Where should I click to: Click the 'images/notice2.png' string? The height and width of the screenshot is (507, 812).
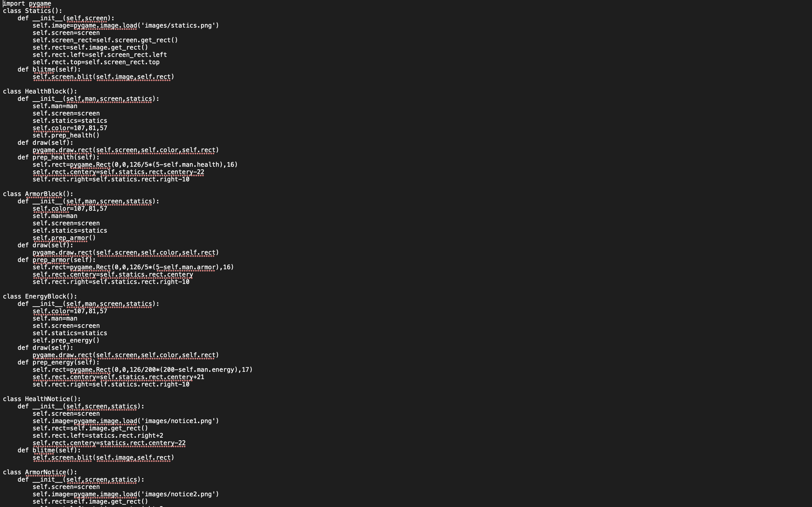click(178, 494)
